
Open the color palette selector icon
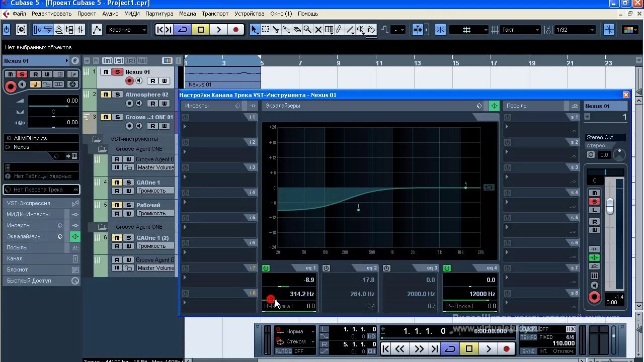pyautogui.click(x=630, y=30)
